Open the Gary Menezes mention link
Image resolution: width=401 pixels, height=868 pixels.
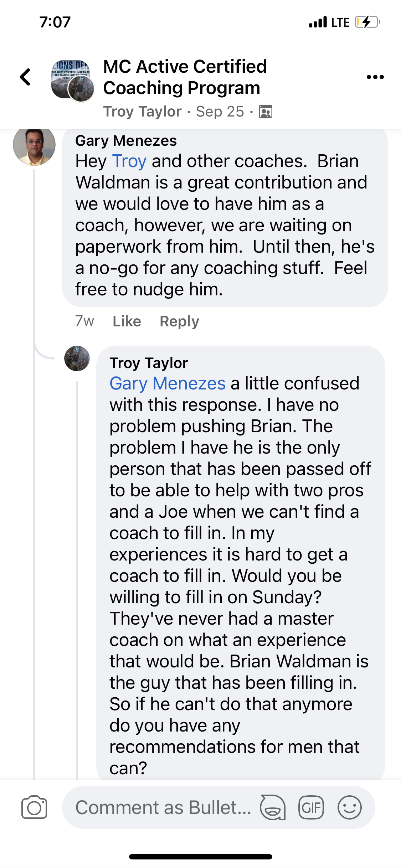click(168, 384)
